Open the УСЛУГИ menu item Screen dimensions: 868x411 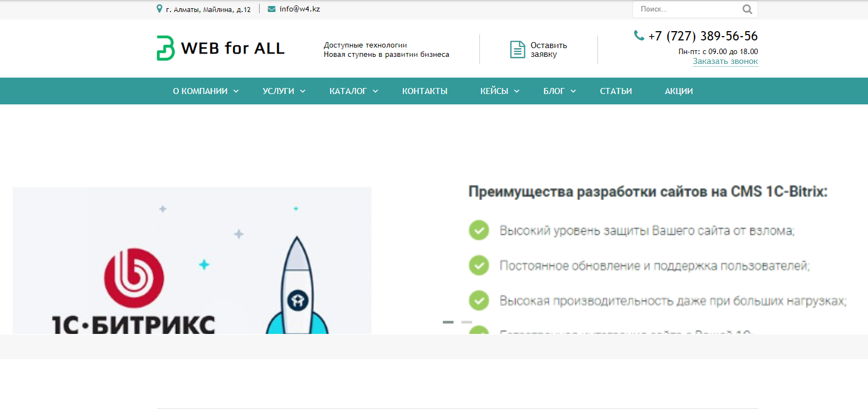278,91
